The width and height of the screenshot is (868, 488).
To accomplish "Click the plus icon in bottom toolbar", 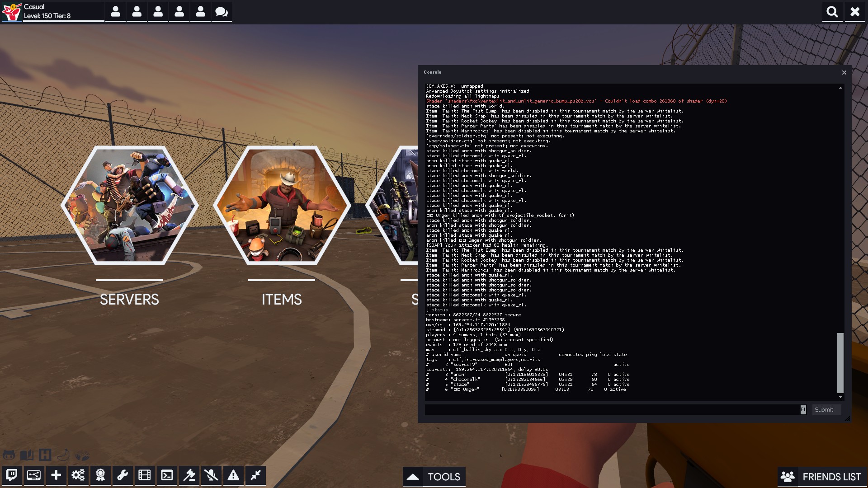I will click(x=56, y=475).
